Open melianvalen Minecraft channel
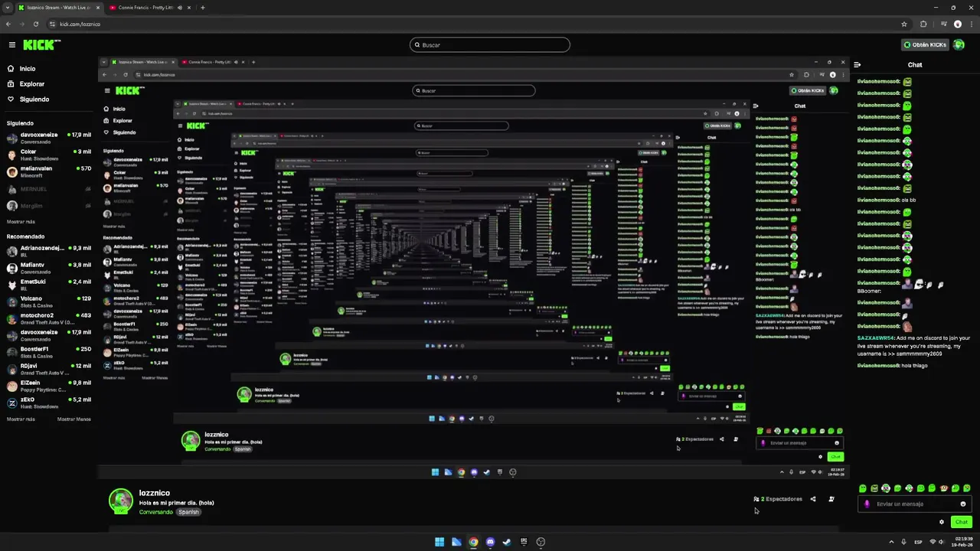 point(49,171)
